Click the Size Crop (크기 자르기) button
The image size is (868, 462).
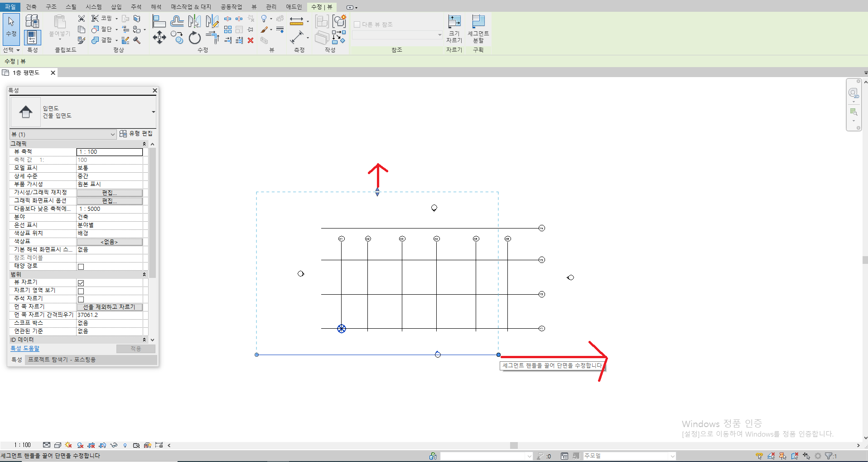(x=454, y=29)
